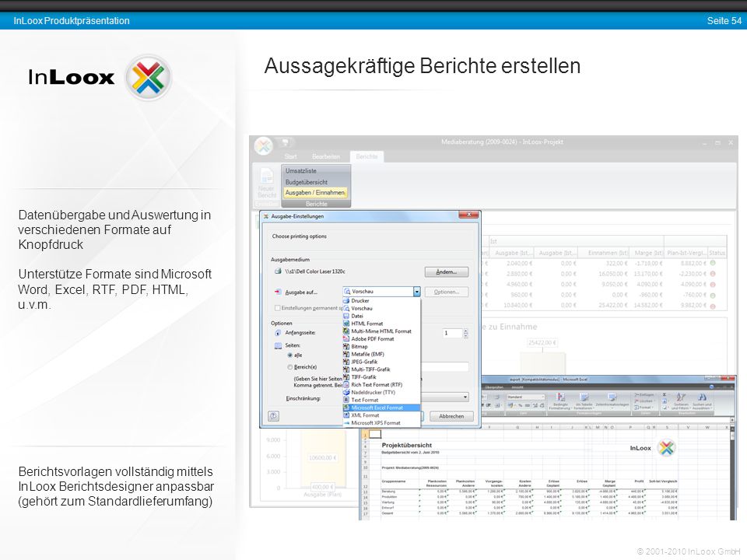This screenshot has width=747, height=560.
Task: Click Als Tabelle formatieren in Excel
Action: point(583,401)
